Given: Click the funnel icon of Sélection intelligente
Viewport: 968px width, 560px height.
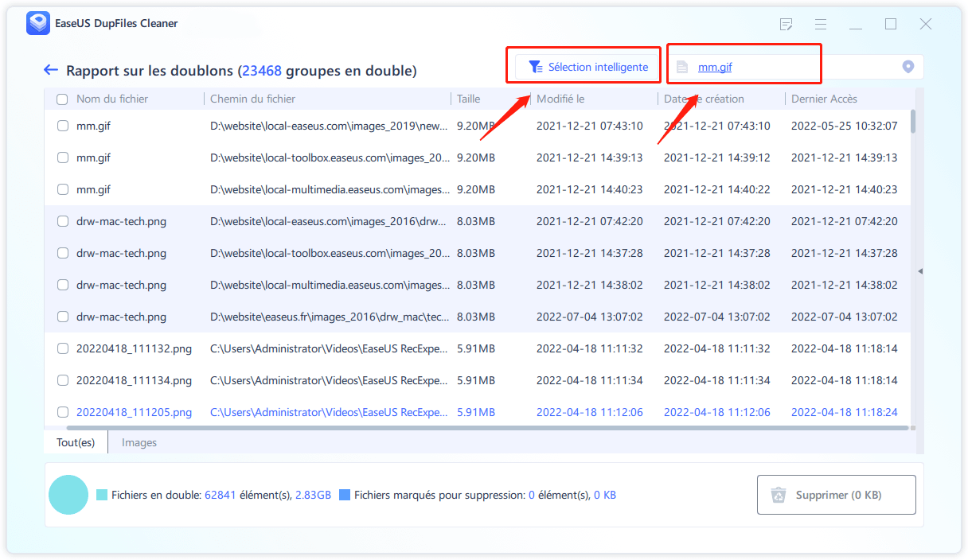Looking at the screenshot, I should (536, 67).
